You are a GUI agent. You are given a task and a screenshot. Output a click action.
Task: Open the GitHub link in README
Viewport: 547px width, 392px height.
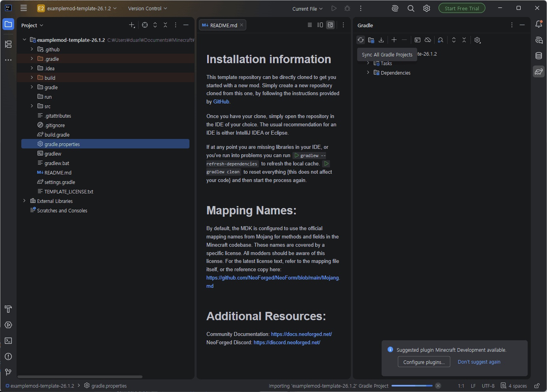point(221,101)
